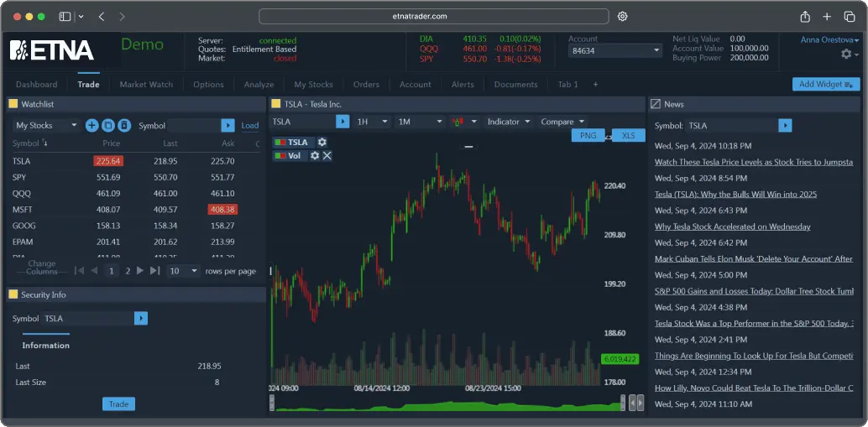Switch to the Alerts tab
Screen dimensions: 868x427
click(x=463, y=85)
